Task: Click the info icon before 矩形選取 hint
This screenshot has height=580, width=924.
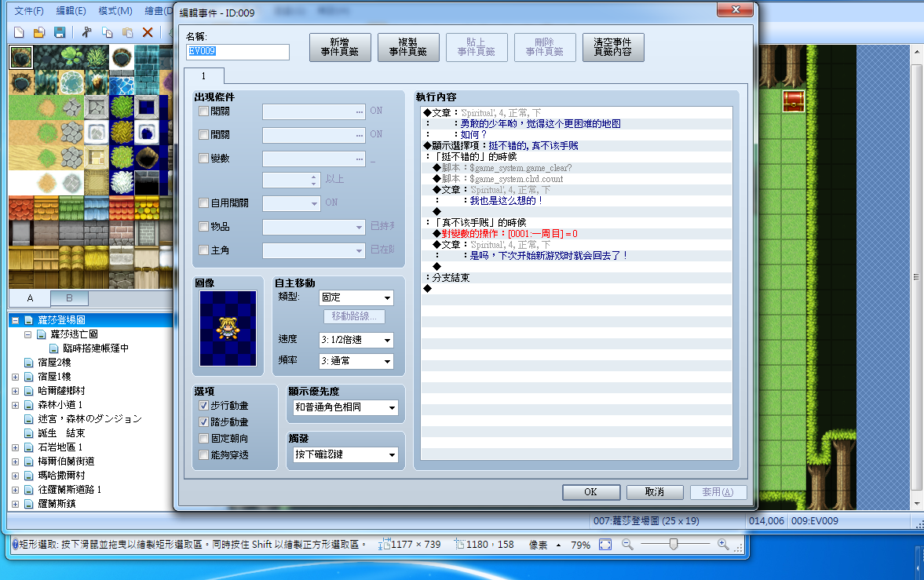Action: click(15, 544)
